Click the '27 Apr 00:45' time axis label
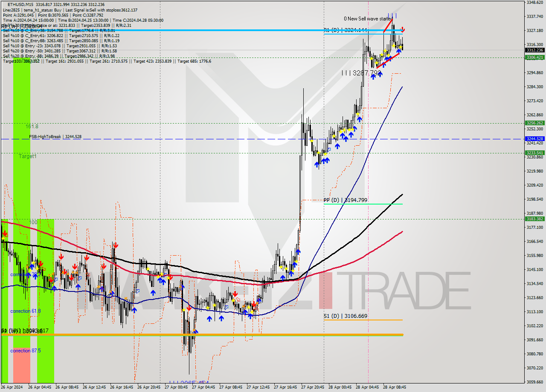 pos(176,387)
